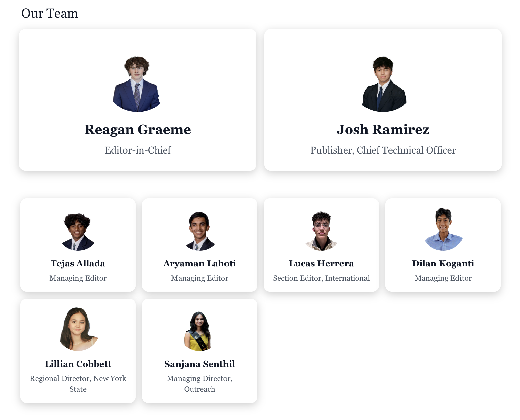Click Managing Editor under Tejas Allada
Viewport: 520px width, 420px height.
point(78,278)
